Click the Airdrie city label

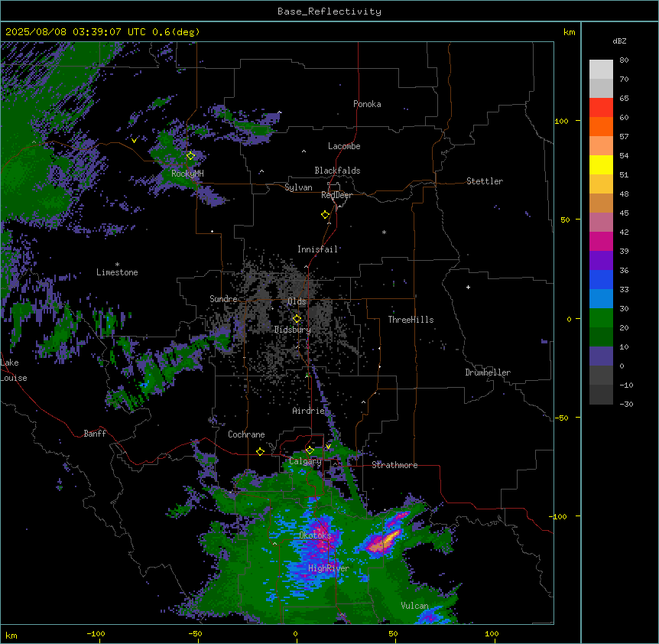pyautogui.click(x=309, y=411)
